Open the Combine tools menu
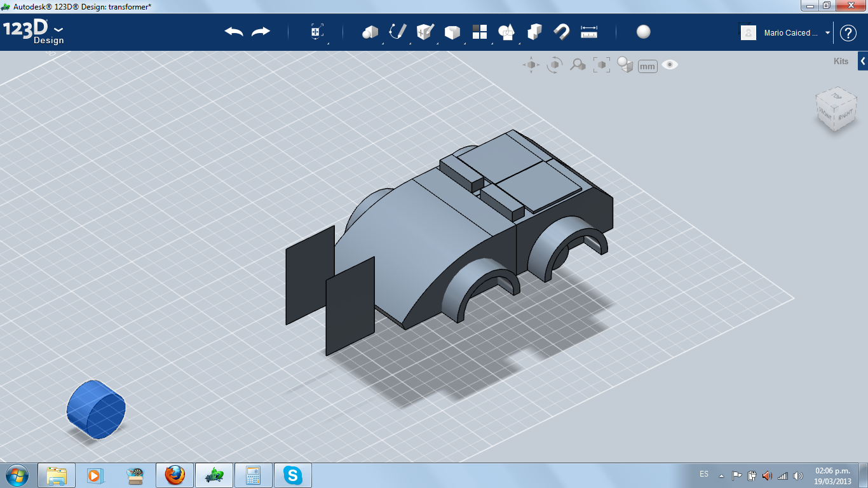This screenshot has width=868, height=488. point(534,32)
